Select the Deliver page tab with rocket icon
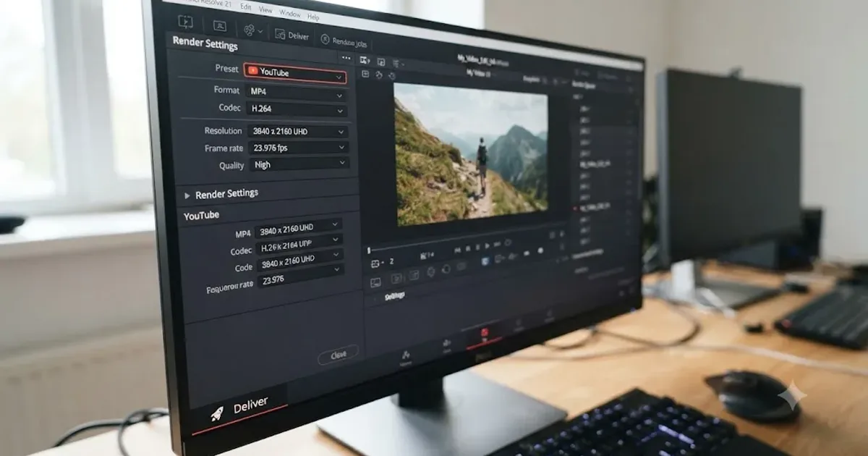The width and height of the screenshot is (868, 456). point(239,408)
